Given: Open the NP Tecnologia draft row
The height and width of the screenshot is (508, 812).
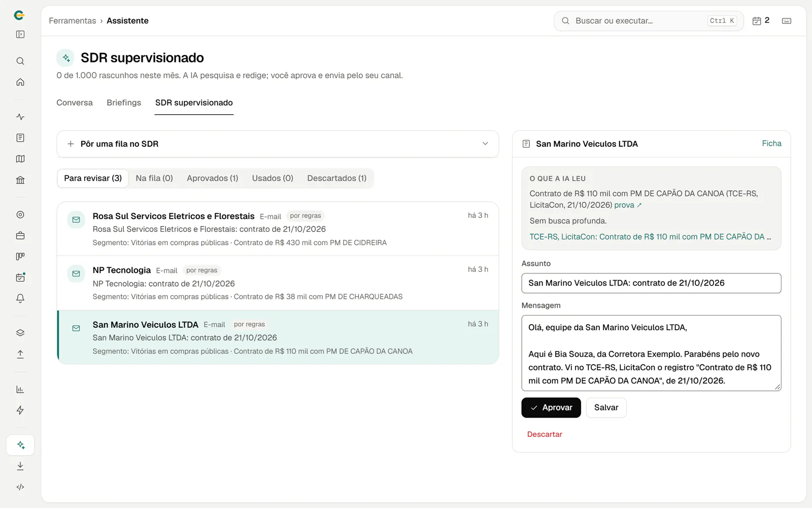Looking at the screenshot, I should pyautogui.click(x=278, y=283).
